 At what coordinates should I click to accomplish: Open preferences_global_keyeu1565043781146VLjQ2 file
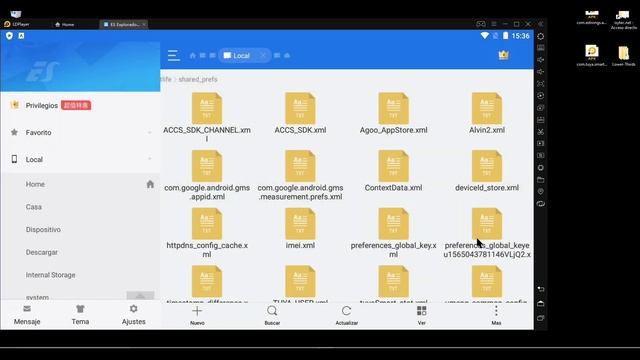point(487,233)
